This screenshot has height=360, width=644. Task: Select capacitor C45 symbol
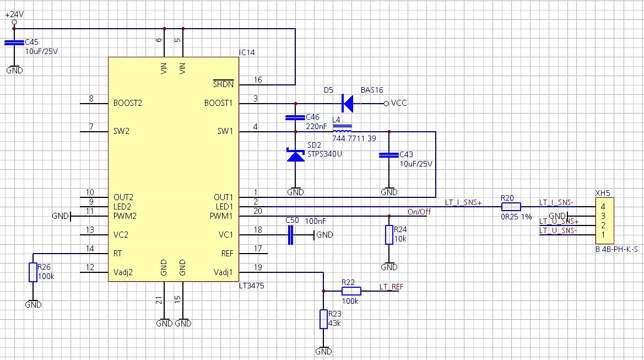click(x=14, y=42)
